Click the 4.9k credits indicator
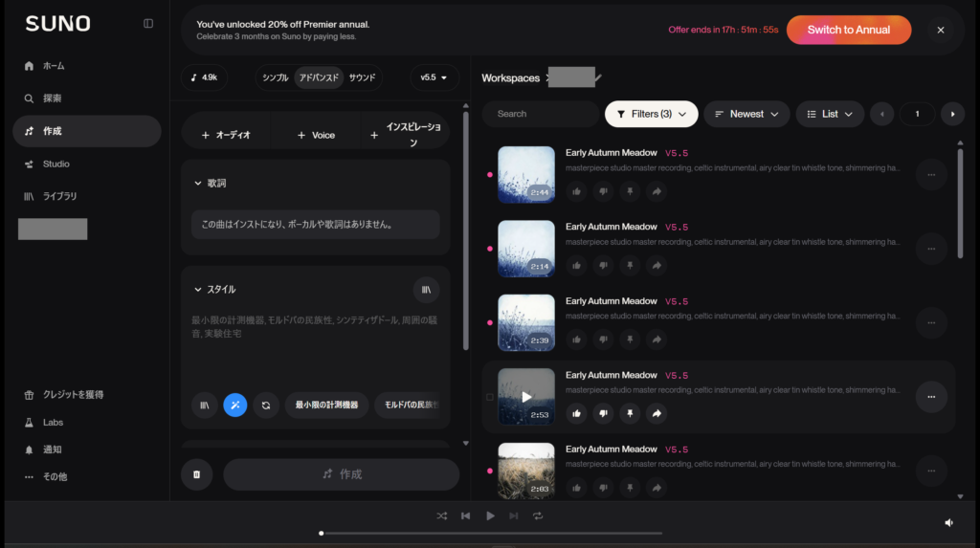This screenshot has width=980, height=548. pos(205,77)
